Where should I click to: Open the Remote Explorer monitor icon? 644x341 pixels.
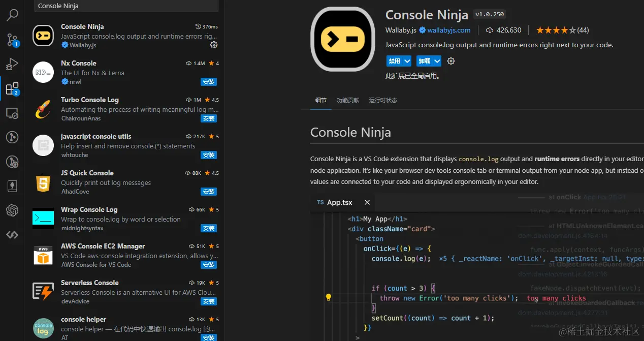12,113
